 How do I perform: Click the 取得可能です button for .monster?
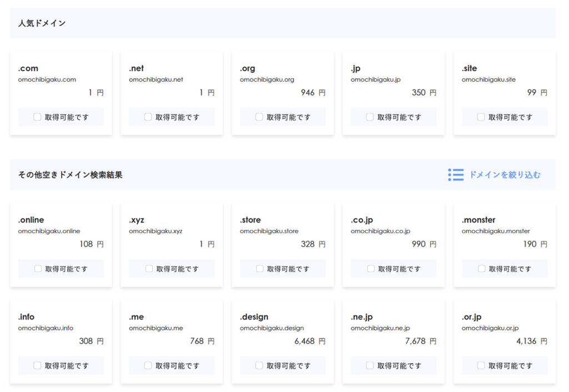tap(505, 269)
